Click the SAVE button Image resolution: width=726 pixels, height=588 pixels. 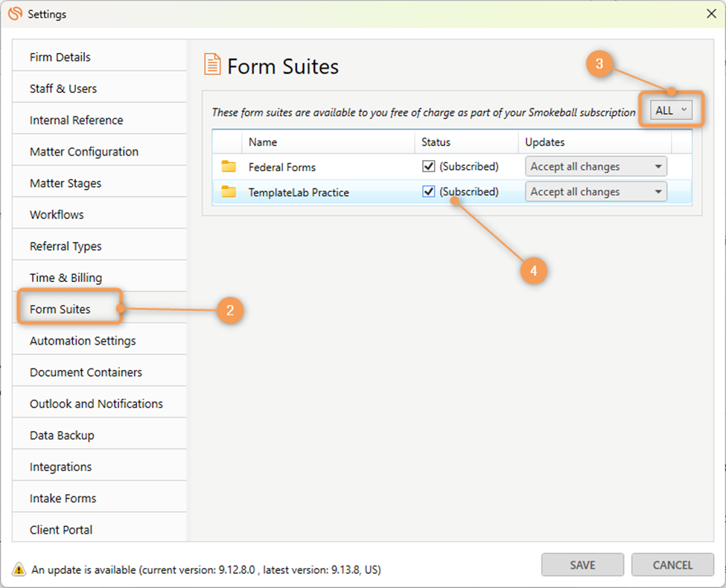pos(582,565)
